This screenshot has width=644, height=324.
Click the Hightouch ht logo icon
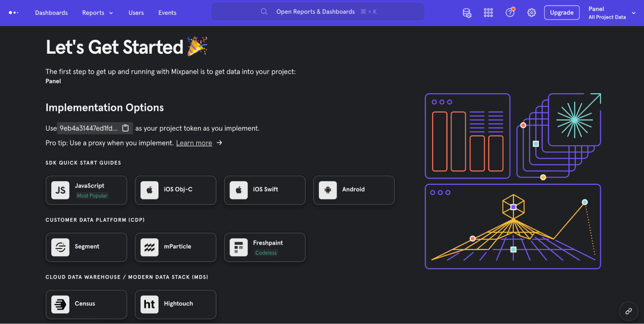pos(149,304)
